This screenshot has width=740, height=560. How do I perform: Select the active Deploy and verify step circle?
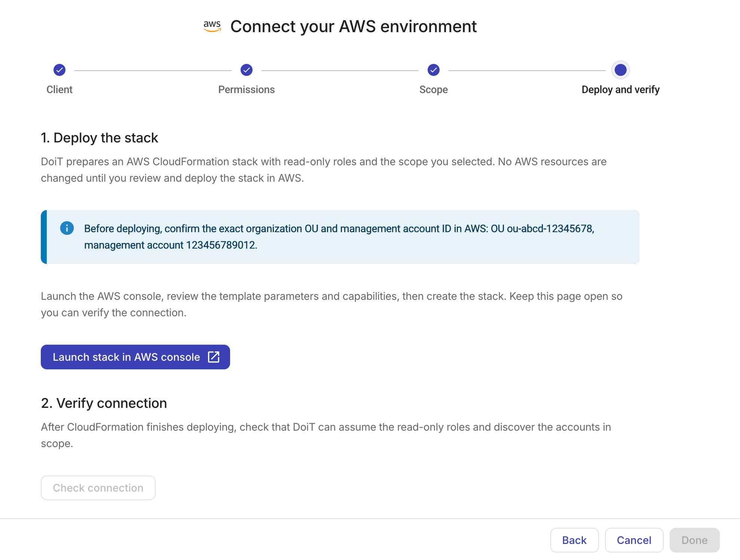[621, 70]
